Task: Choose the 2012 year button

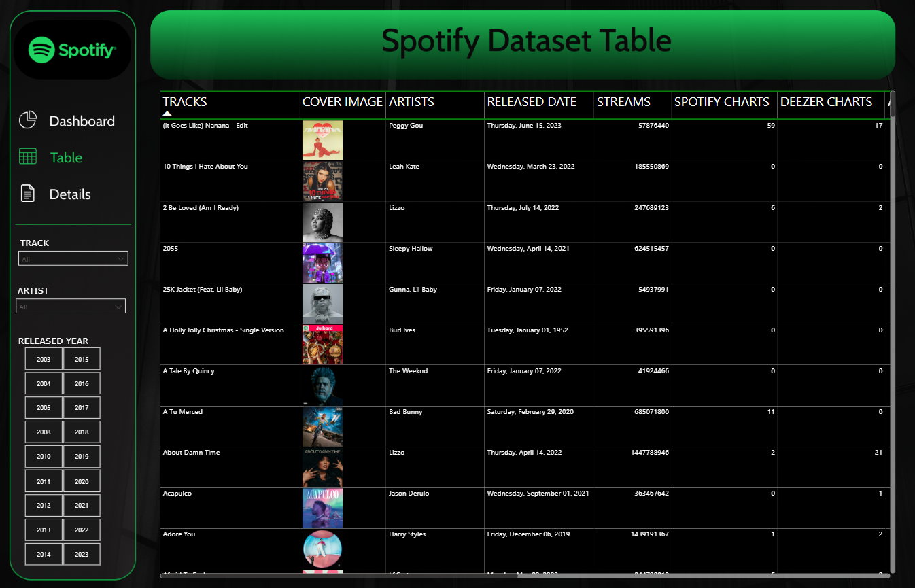Action: coord(44,506)
